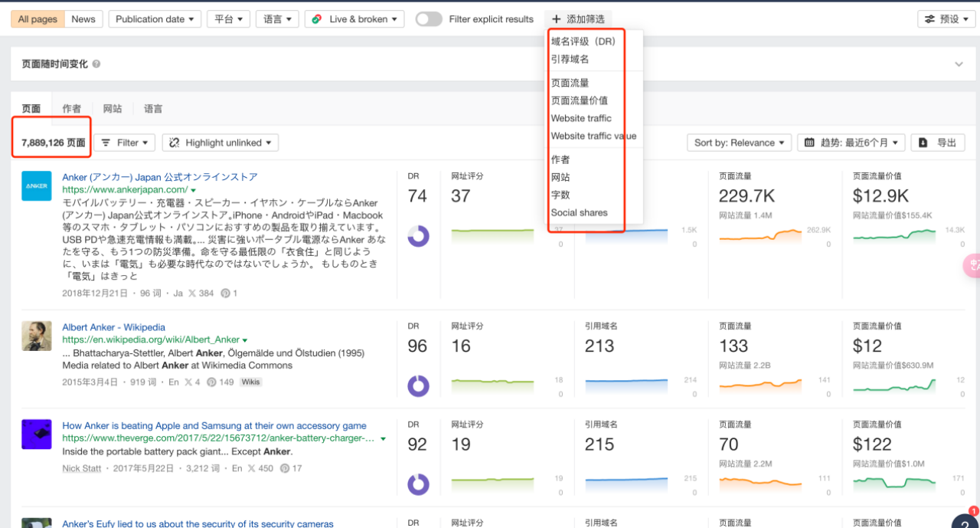The height and width of the screenshot is (528, 980).
Task: Click the Nick Statt author link
Action: tap(81, 467)
